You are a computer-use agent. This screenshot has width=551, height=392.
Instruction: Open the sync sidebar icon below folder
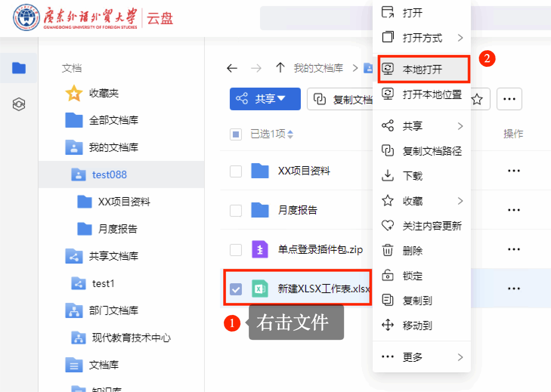[19, 104]
